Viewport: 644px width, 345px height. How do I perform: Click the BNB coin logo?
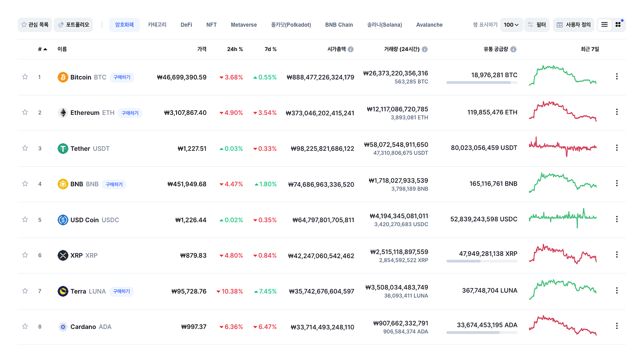[x=63, y=184]
